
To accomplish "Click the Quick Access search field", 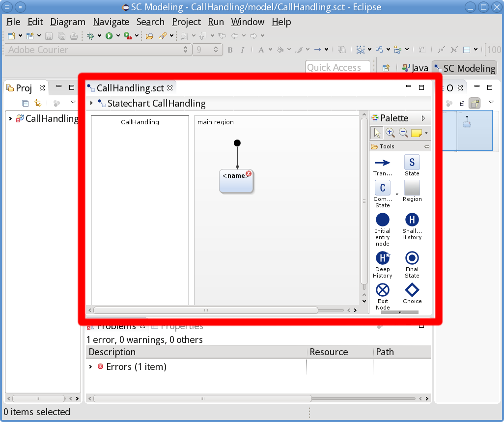I will (x=337, y=67).
